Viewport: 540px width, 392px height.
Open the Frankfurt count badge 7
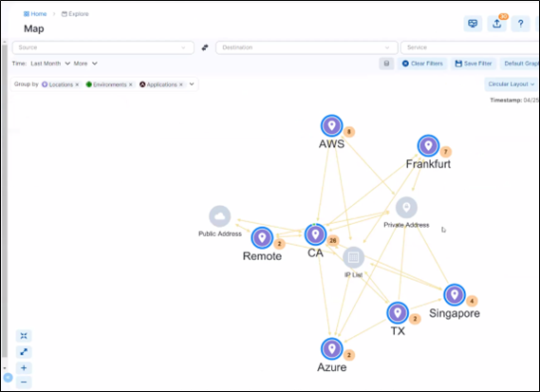446,152
